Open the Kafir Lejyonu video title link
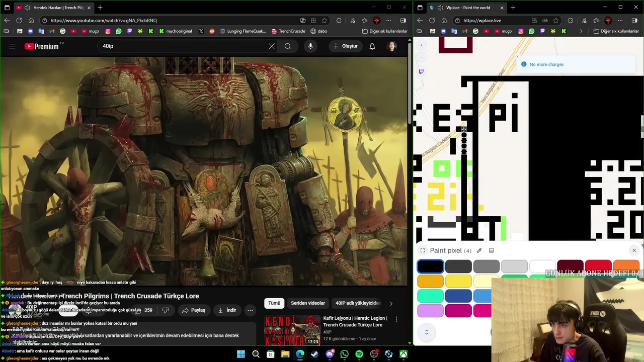Image resolution: width=644 pixels, height=362 pixels. (355, 321)
